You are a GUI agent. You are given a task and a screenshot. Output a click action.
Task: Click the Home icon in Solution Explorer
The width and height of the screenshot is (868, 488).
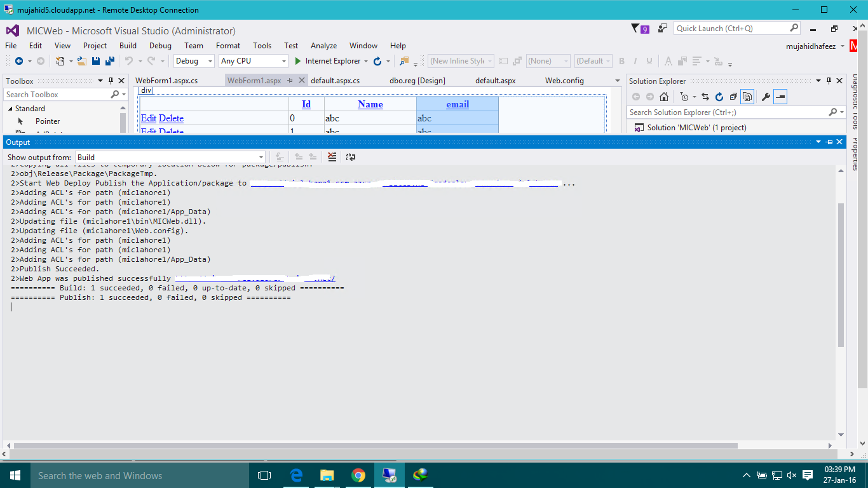[x=664, y=97]
